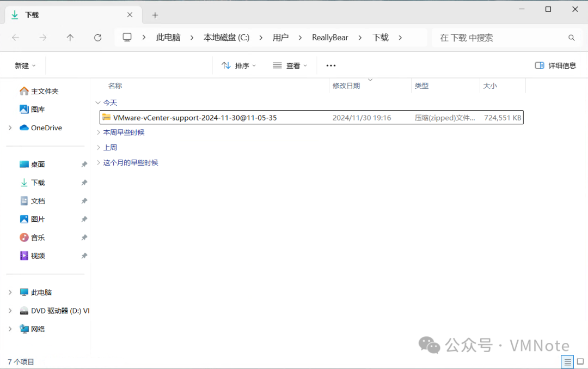588x369 pixels.
Task: Open 视频 in quick access
Action: (x=32, y=256)
